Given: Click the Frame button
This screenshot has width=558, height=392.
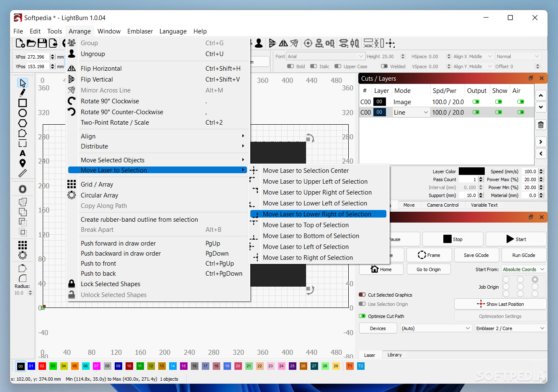Looking at the screenshot, I should [x=429, y=255].
